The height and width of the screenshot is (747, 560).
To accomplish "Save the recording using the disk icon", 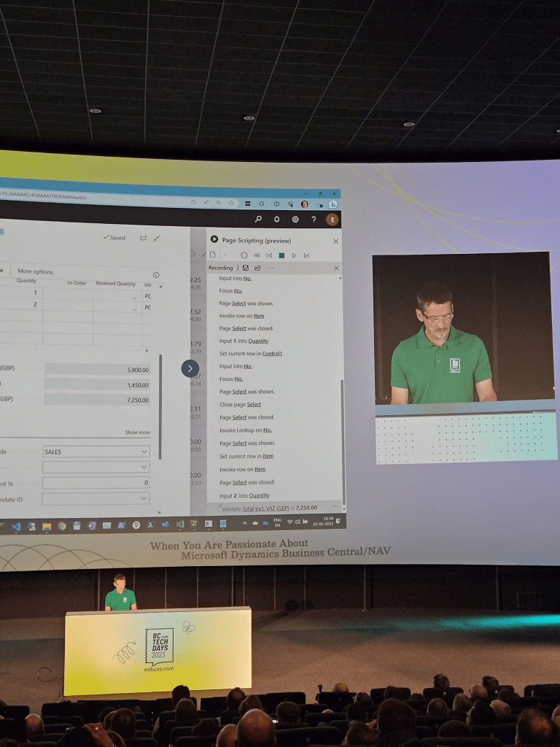I will [245, 268].
